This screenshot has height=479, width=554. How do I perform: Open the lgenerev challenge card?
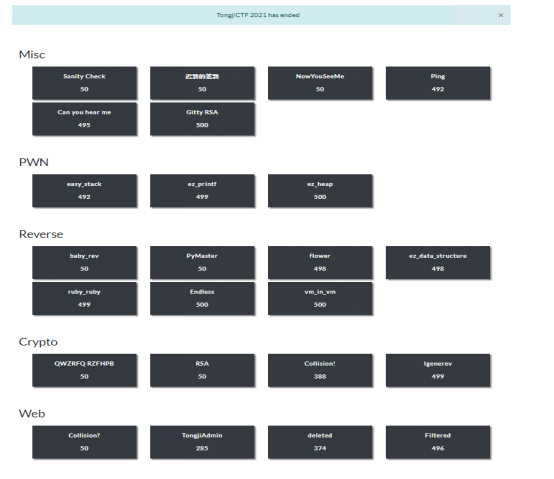pos(438,371)
